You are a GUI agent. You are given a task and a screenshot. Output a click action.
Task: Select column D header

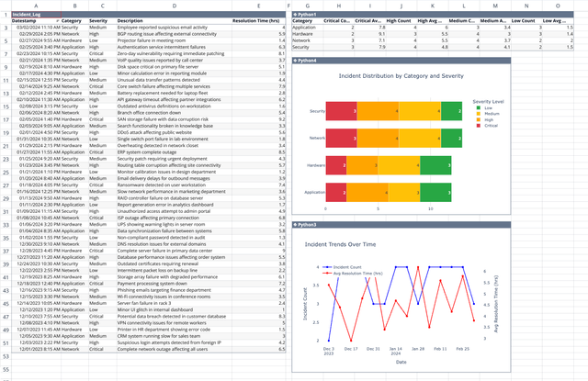coord(175,6)
